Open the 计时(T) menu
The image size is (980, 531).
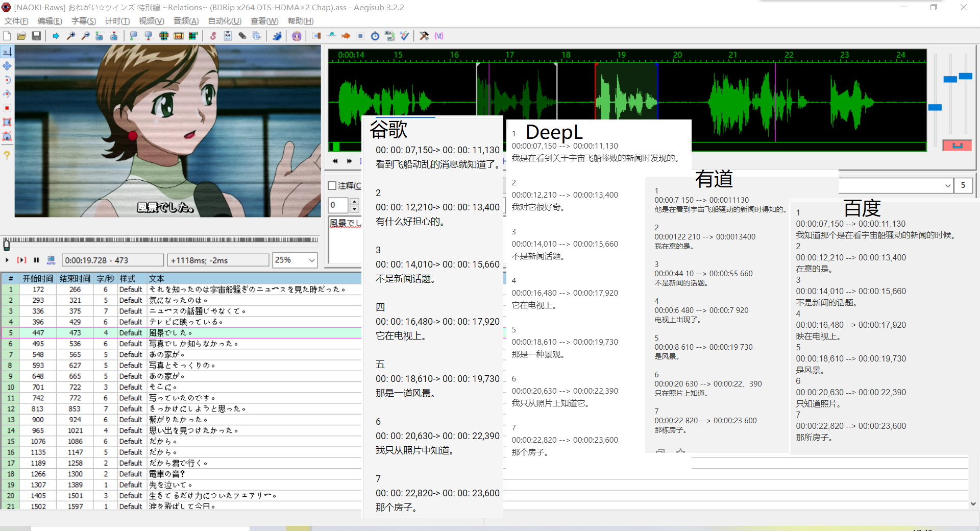[x=117, y=21]
